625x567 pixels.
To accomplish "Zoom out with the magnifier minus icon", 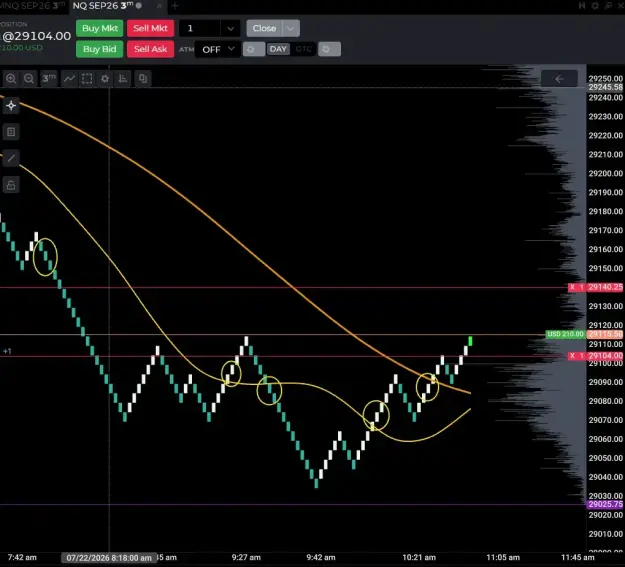I will pyautogui.click(x=29, y=79).
